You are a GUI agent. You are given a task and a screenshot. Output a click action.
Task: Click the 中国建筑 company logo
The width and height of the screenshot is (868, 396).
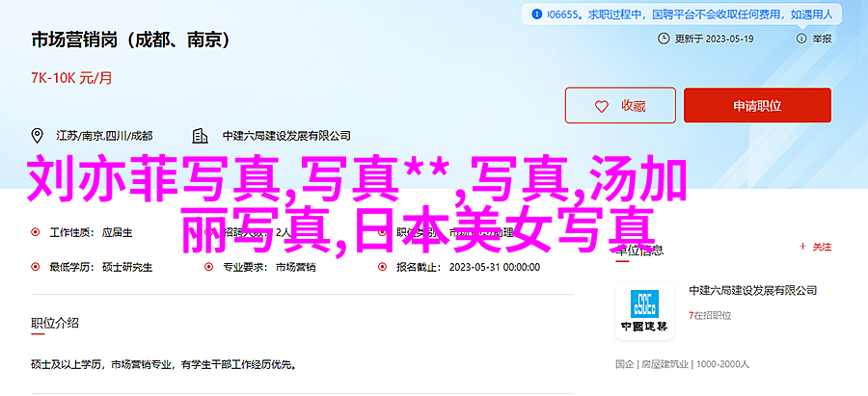(644, 311)
